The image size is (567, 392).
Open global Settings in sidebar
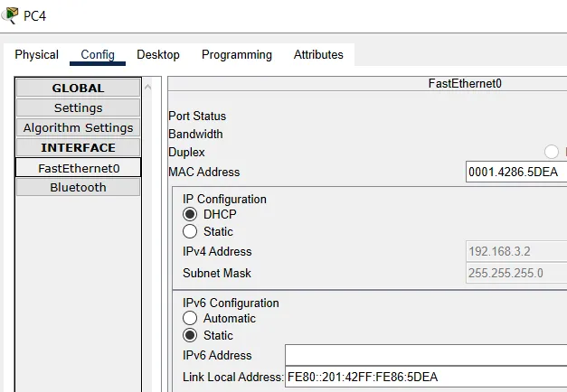(x=78, y=108)
